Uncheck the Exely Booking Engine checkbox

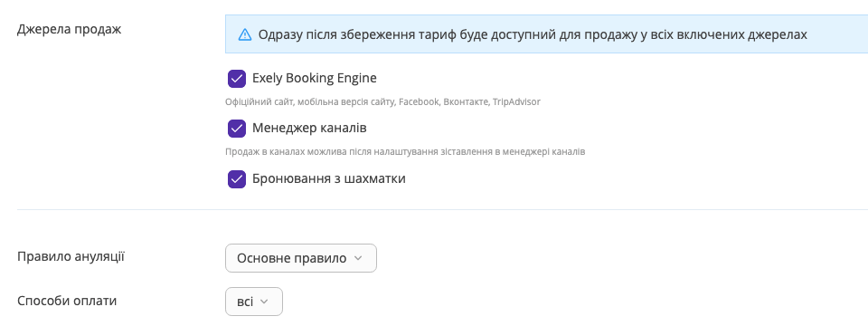click(236, 79)
